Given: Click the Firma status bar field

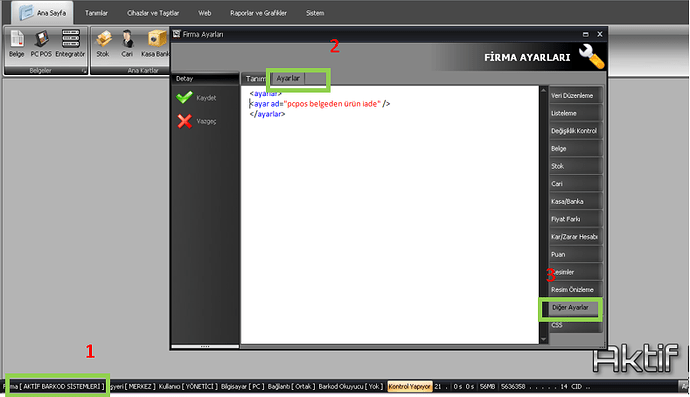Looking at the screenshot, I should point(55,386).
